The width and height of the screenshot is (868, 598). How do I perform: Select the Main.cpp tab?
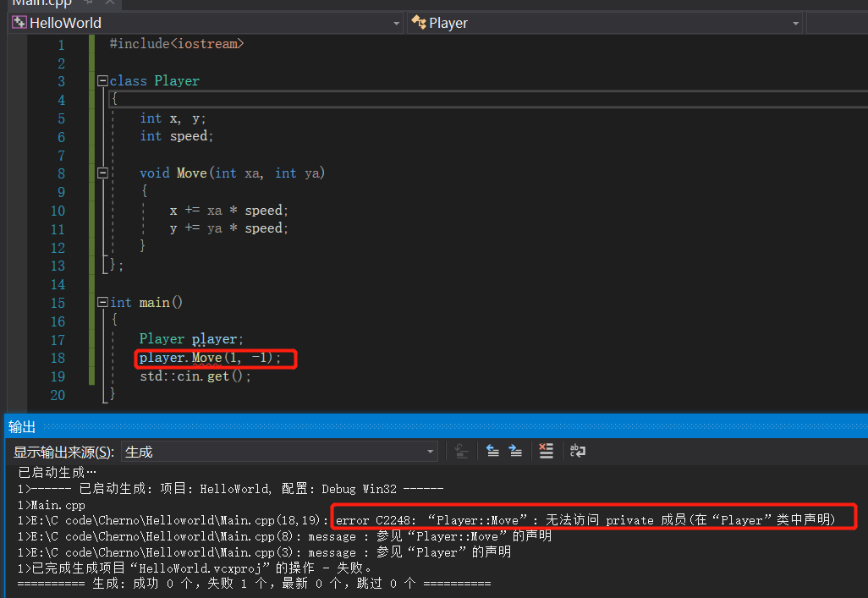click(x=38, y=3)
